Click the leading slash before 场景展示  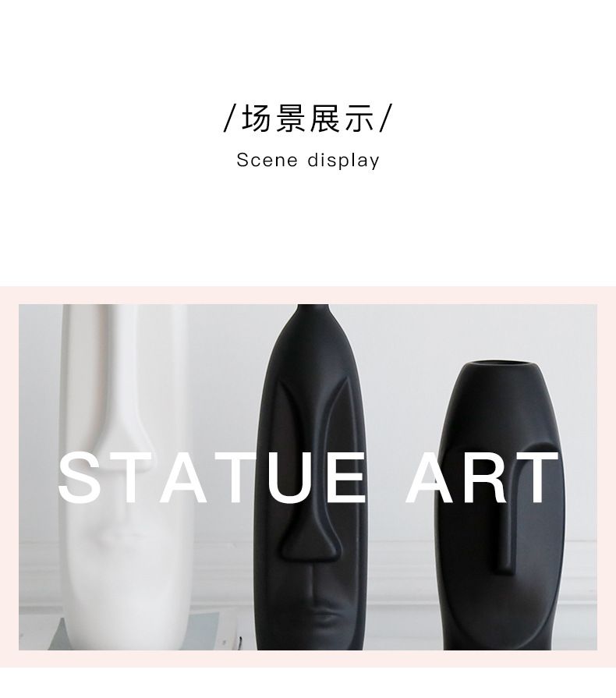click(x=228, y=119)
